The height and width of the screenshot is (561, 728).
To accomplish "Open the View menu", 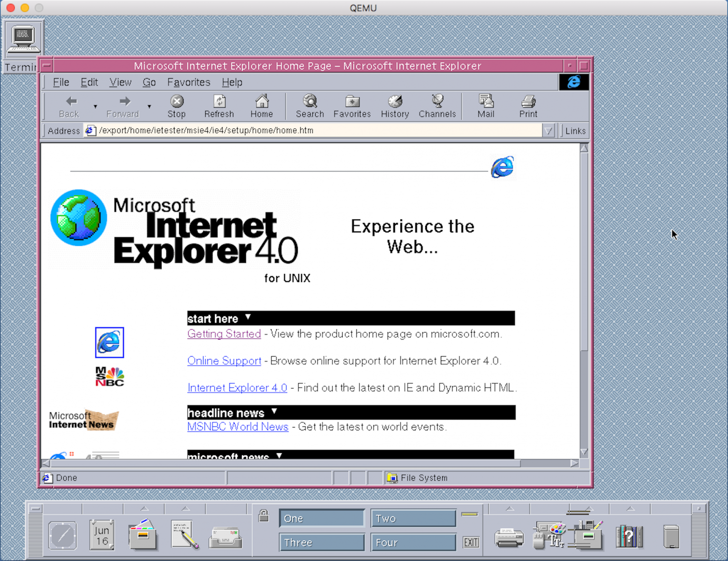I will pos(120,82).
